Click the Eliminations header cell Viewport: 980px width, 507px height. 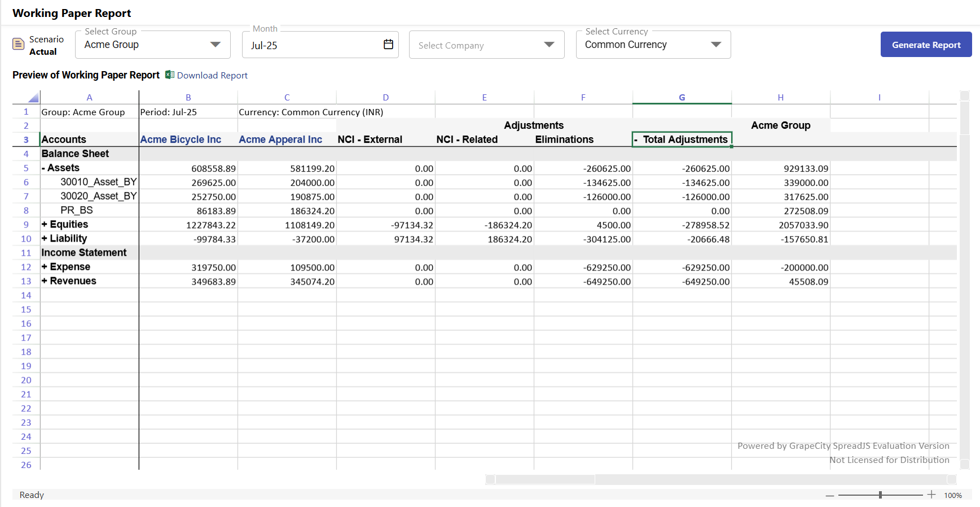(x=583, y=139)
